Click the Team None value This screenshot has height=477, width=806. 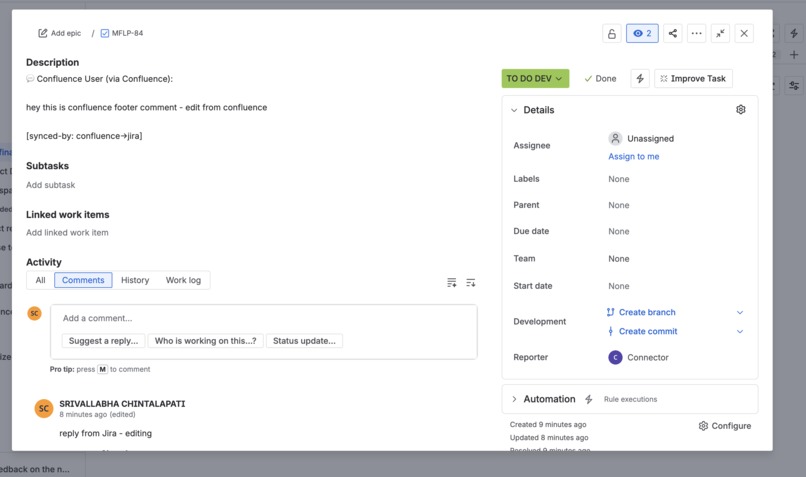[x=618, y=259]
